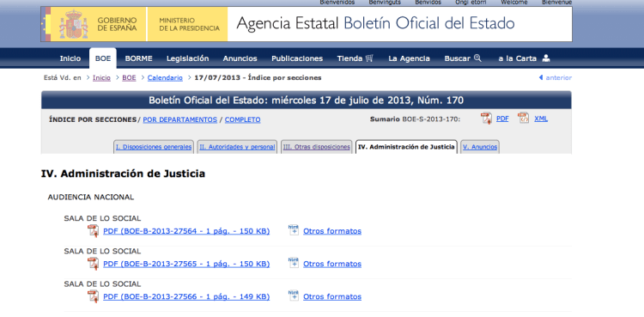644x317 pixels.
Task: Click the a la Carta menu label
Action: coord(518,58)
